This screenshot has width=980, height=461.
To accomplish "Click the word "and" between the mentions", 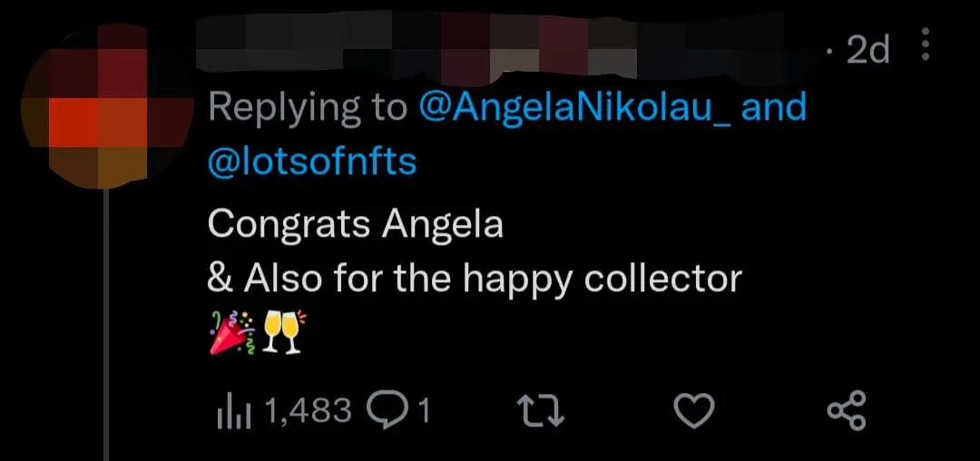I will (x=774, y=109).
